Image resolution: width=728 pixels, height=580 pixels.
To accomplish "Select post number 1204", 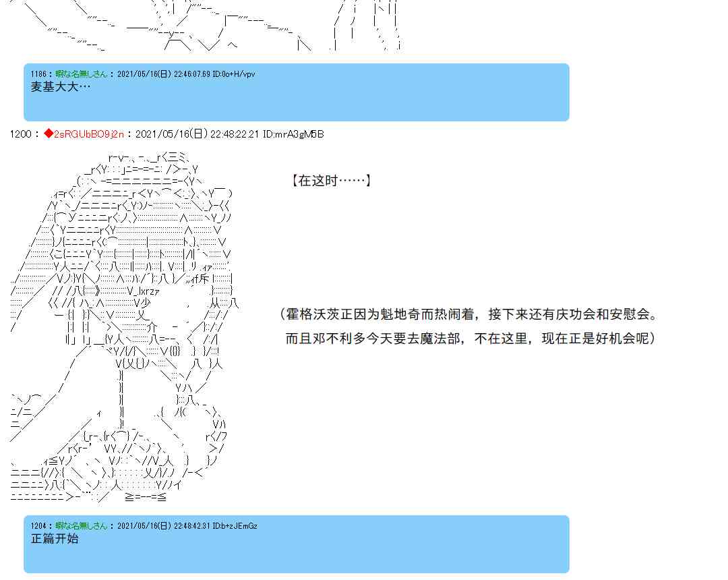I will click(38, 525).
